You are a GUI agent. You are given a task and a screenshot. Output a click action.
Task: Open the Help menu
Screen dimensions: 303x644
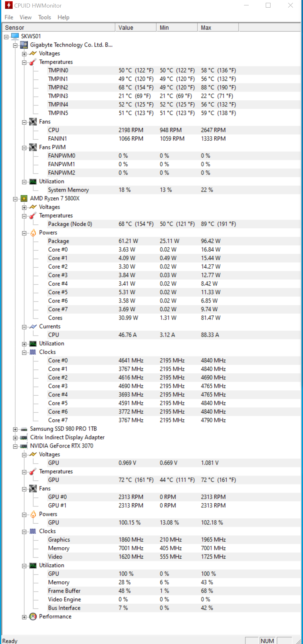(x=63, y=17)
